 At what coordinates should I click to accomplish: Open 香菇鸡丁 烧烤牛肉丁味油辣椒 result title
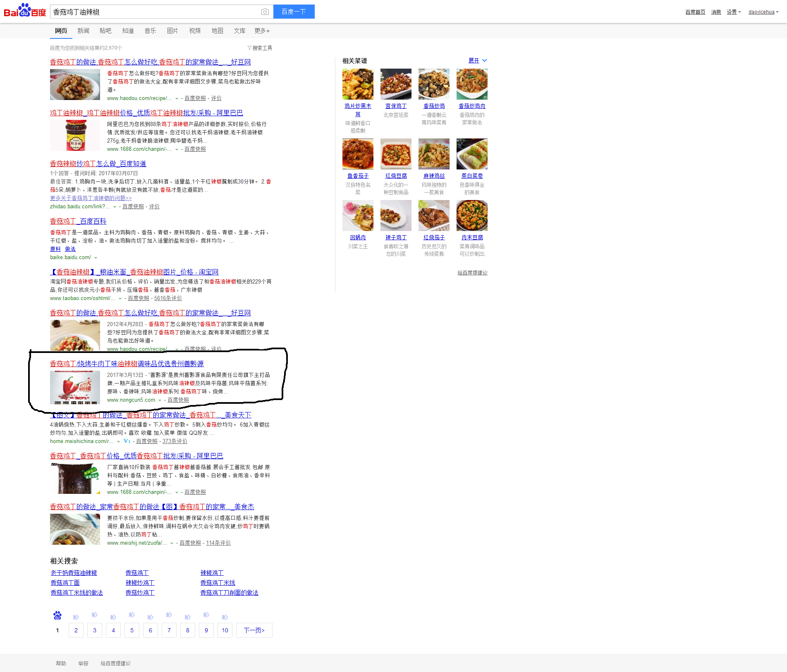click(x=127, y=364)
